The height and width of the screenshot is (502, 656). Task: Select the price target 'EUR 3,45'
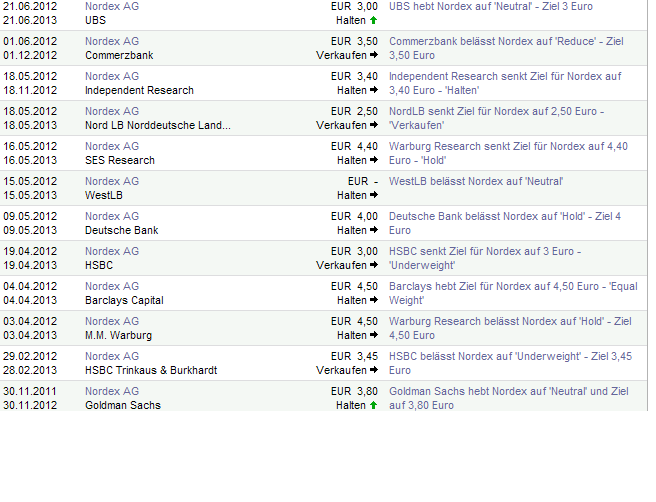tap(354, 356)
